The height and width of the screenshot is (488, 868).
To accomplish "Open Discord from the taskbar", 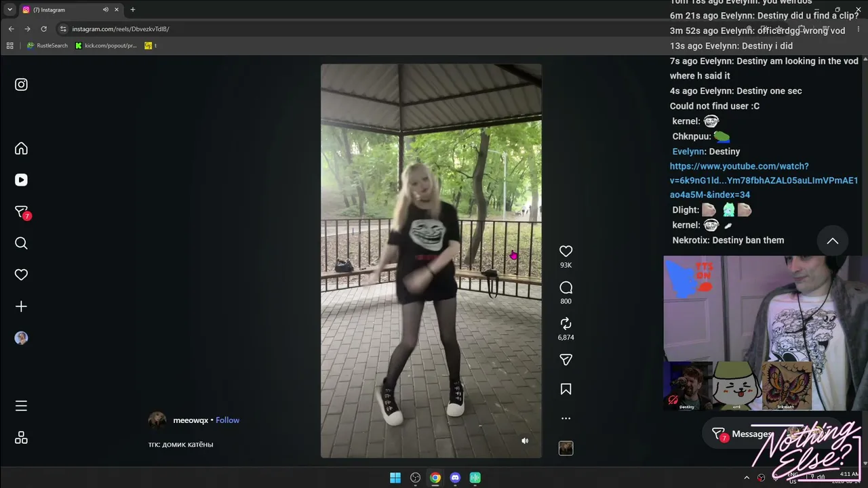I will pyautogui.click(x=455, y=478).
